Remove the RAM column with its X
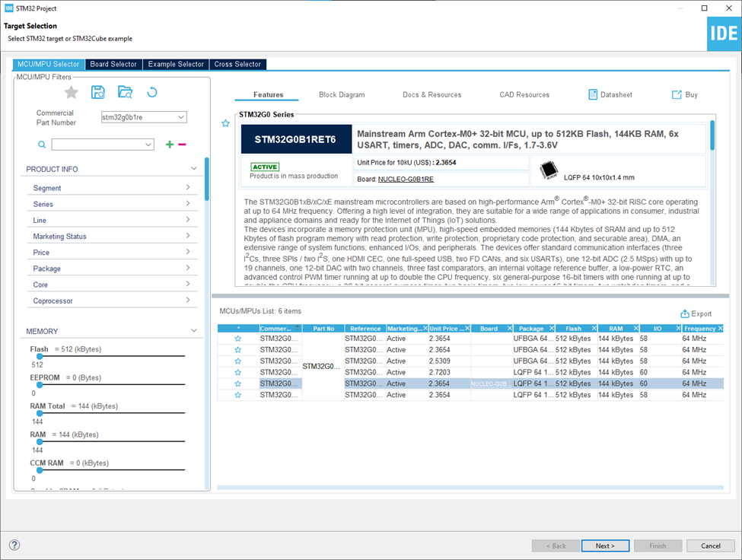The width and height of the screenshot is (742, 560). (x=636, y=328)
